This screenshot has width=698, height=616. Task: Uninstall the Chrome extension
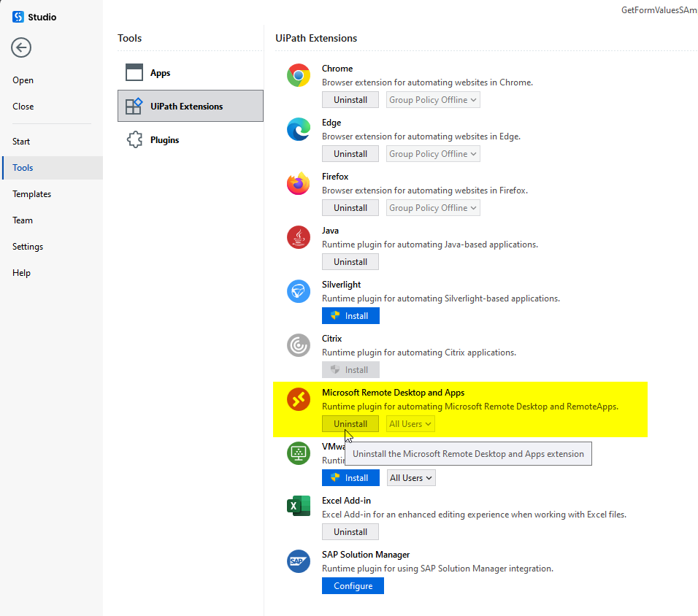pos(350,100)
